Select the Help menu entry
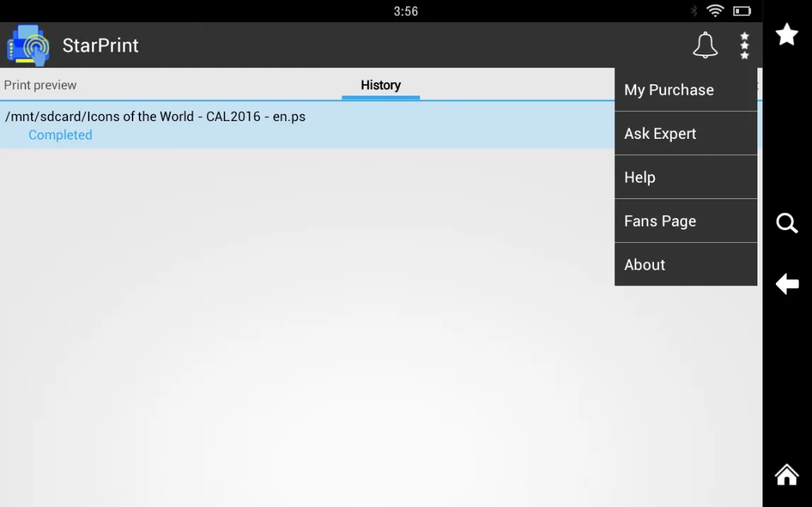Screen dimensions: 812x507 tap(640, 178)
